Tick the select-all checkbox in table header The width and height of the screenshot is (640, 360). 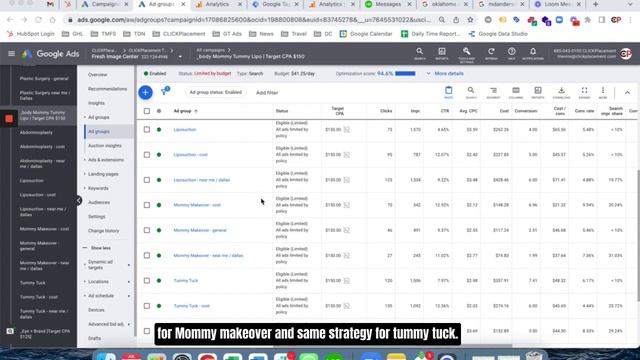point(147,111)
